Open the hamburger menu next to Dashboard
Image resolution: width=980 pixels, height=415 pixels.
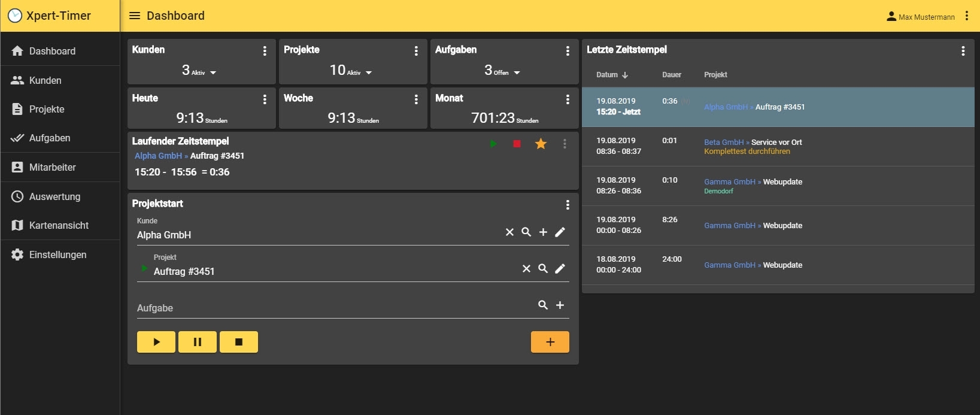(135, 16)
